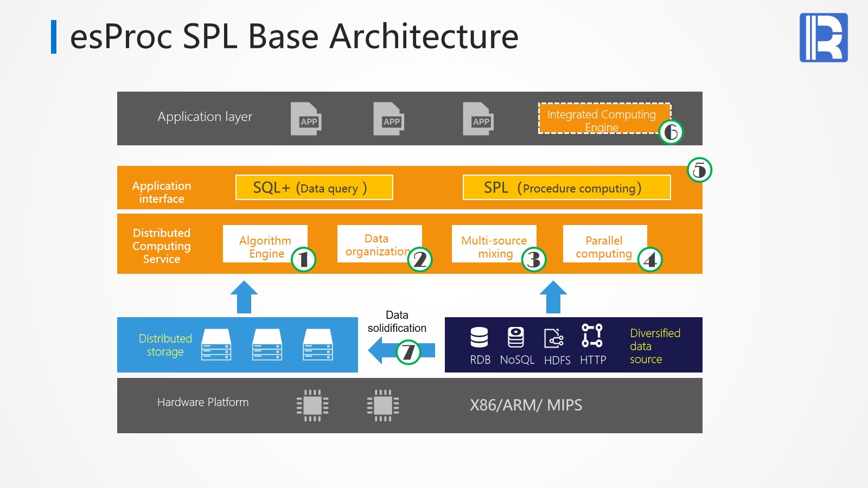Screen dimensions: 868x488
Task: Click the numbered marker 6 circle
Action: (671, 132)
